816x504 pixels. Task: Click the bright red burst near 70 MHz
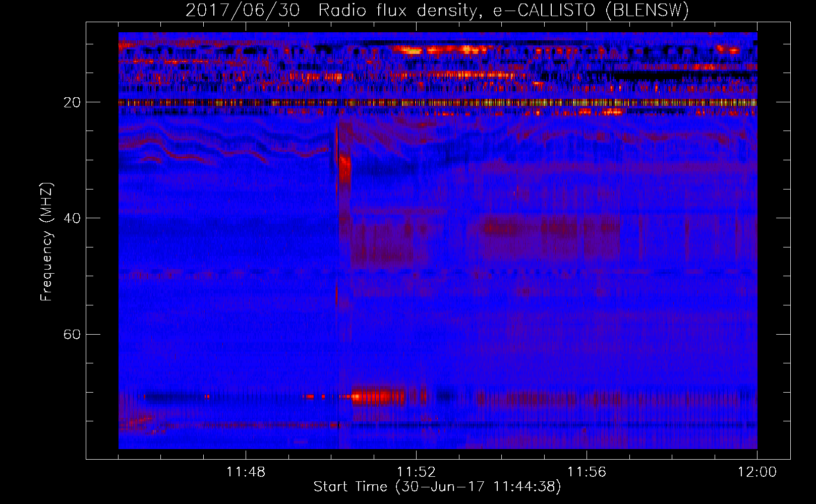click(x=378, y=396)
